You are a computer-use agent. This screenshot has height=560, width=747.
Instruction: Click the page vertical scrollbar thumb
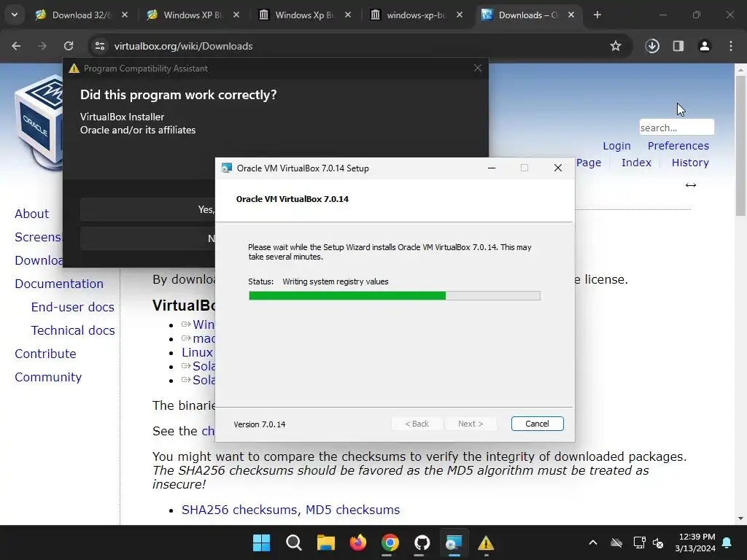coord(740,145)
